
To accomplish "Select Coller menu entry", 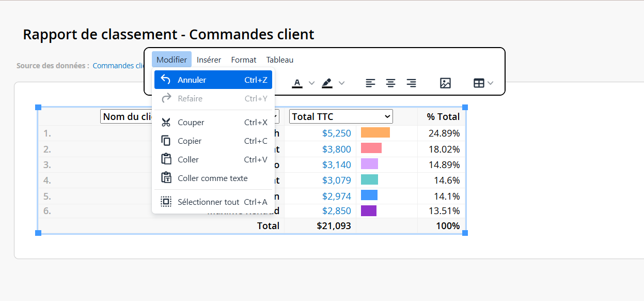I will (213, 159).
